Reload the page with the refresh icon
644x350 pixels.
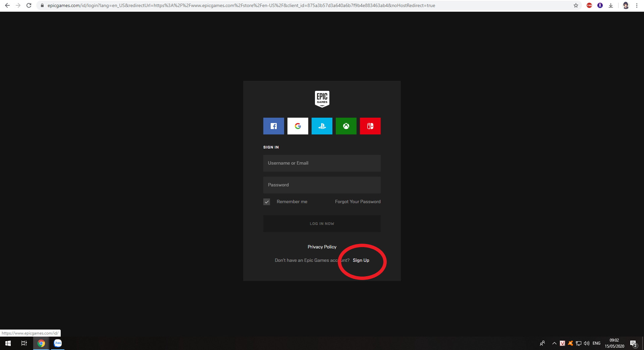click(x=29, y=5)
